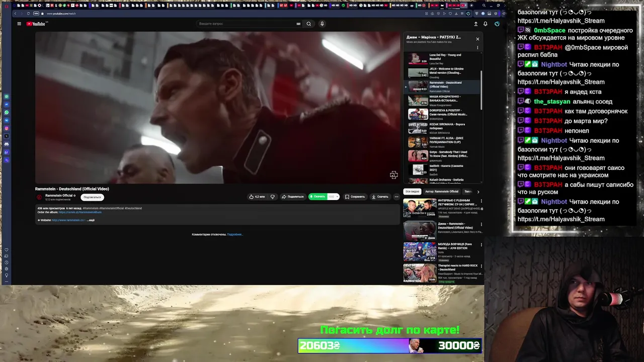Open МОЛОДА ВОВЧИЦЯ Rave Remix thumbnail
This screenshot has height=362, width=644.
click(x=420, y=251)
